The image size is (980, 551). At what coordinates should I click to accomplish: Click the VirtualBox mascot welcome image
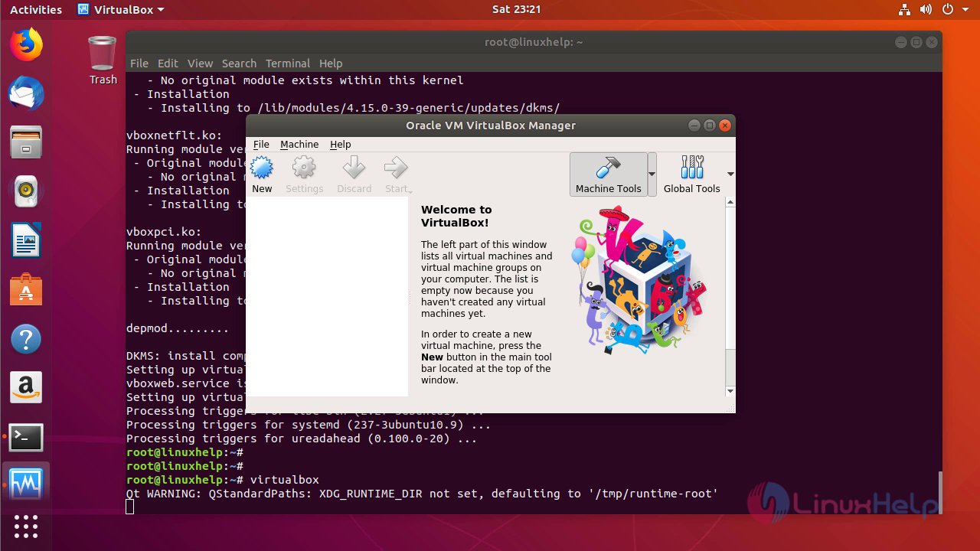[x=639, y=281]
